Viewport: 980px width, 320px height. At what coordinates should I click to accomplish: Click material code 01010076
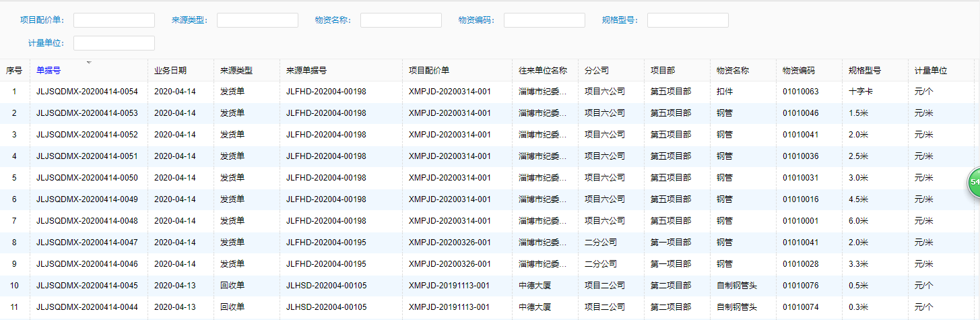point(801,286)
